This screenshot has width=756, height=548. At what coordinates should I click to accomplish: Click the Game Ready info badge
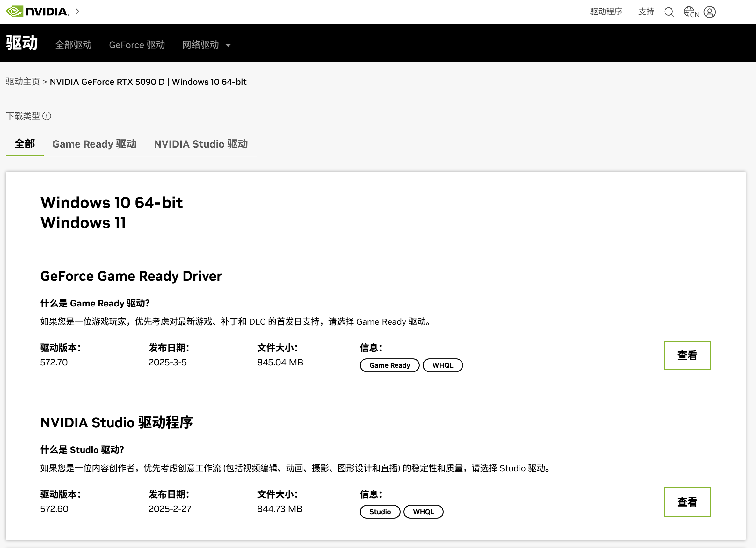point(389,365)
